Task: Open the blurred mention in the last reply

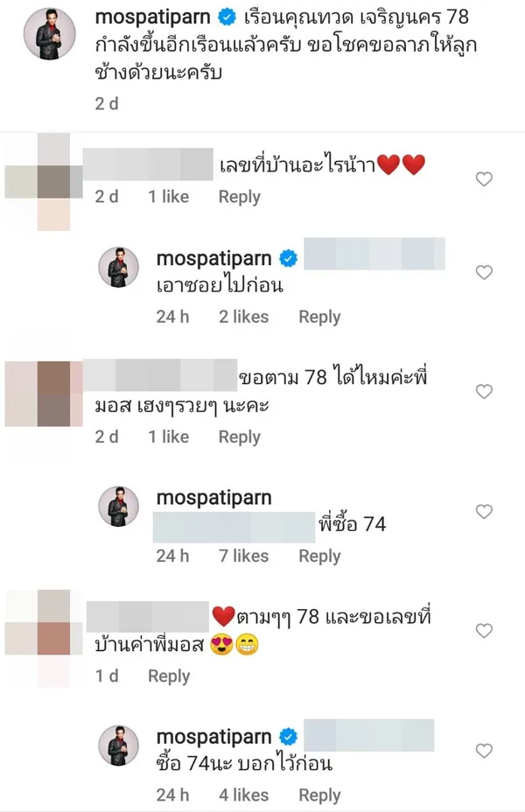Action: pyautogui.click(x=368, y=735)
